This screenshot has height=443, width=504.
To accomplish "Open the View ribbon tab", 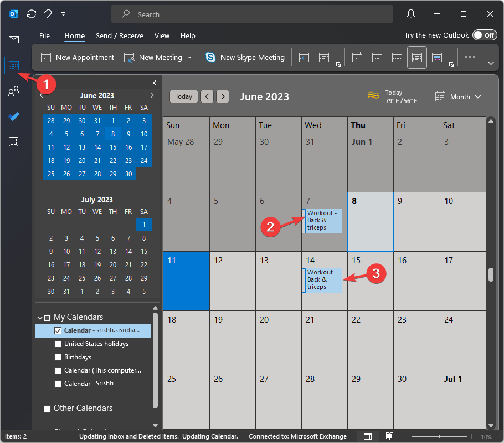I will click(162, 35).
